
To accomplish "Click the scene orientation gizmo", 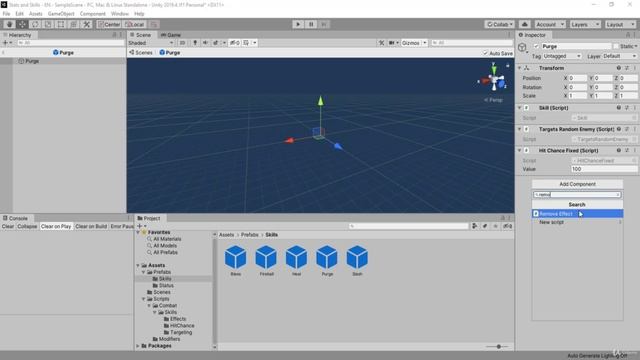I will click(x=494, y=79).
